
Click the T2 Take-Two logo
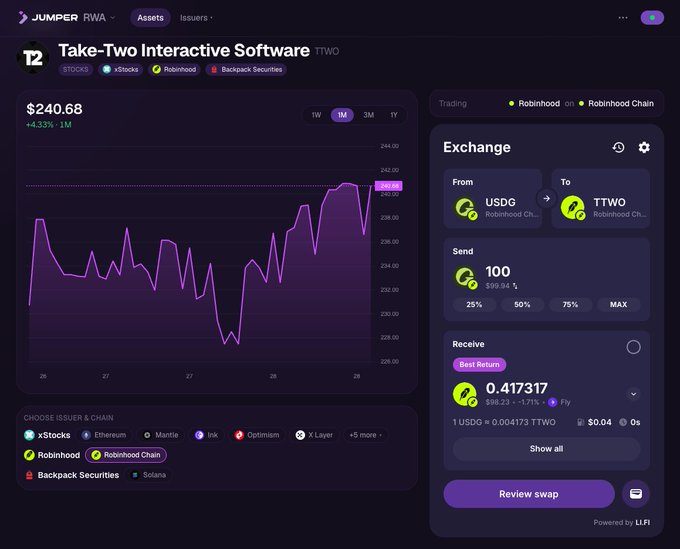[x=33, y=58]
